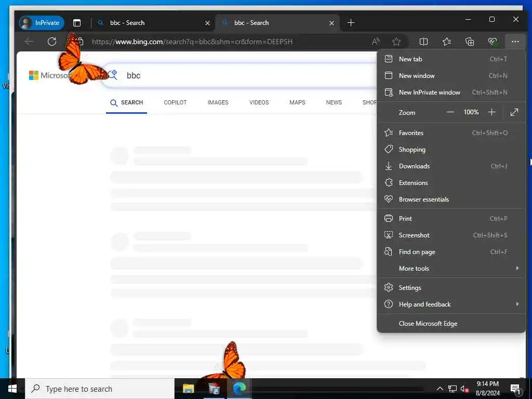The image size is (532, 399).
Task: Select the SEARCH tab
Action: [127, 102]
